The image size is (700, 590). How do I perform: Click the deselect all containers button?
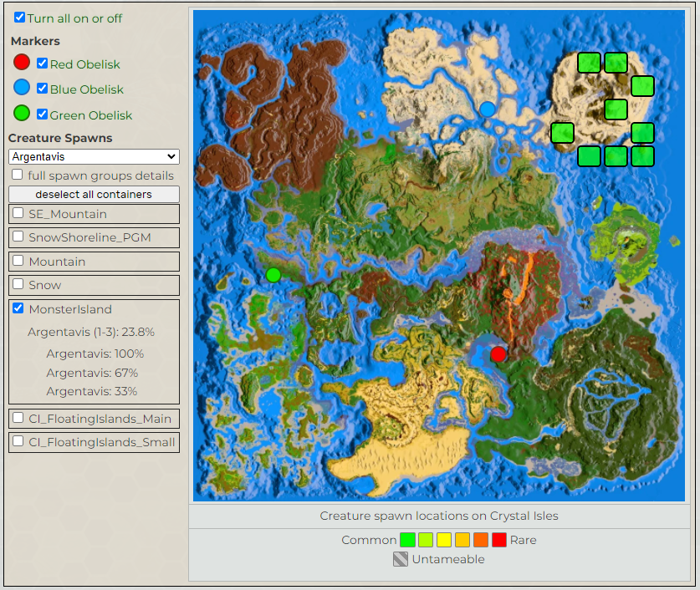pos(95,195)
